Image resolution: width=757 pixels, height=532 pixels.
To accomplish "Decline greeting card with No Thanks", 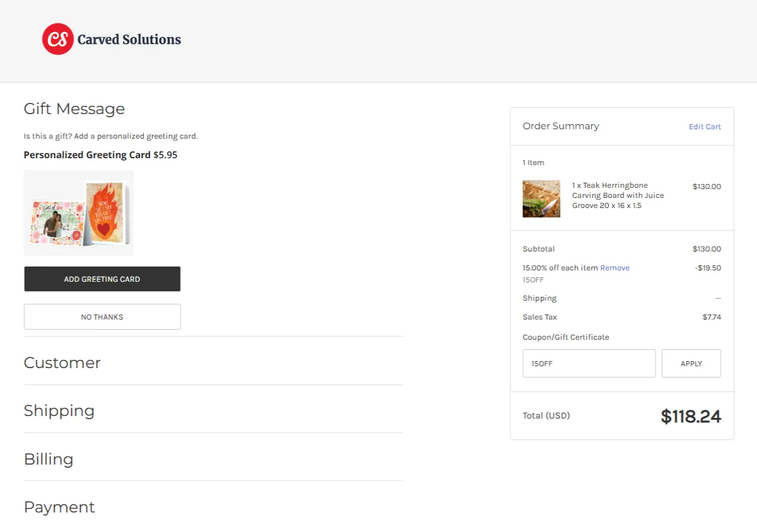I will tap(102, 317).
